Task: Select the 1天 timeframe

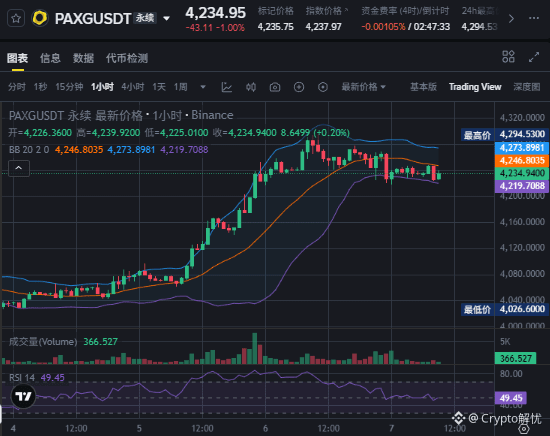Action: pyautogui.click(x=159, y=87)
